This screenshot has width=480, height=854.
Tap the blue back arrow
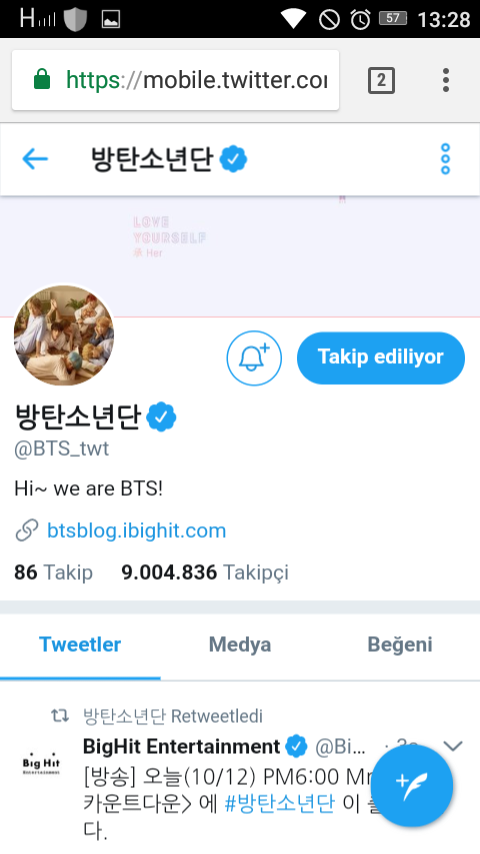pyautogui.click(x=35, y=159)
